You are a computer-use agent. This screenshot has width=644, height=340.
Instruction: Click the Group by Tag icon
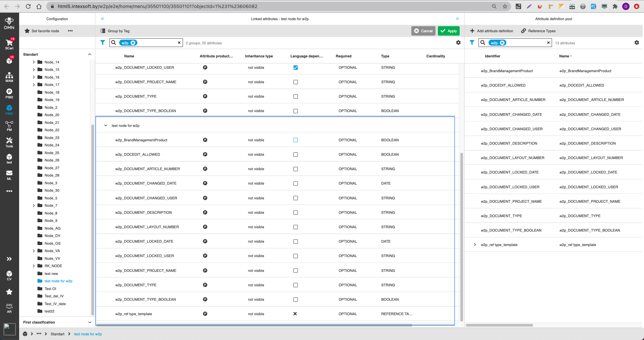click(x=103, y=31)
